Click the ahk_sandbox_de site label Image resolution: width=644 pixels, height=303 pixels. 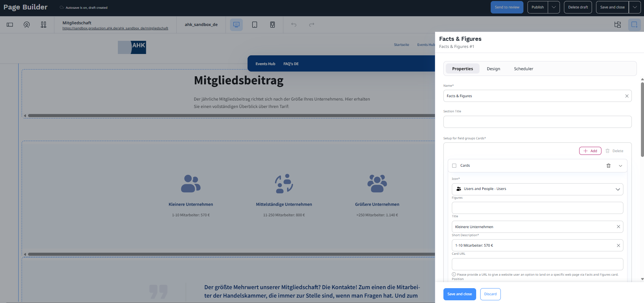coord(201,25)
